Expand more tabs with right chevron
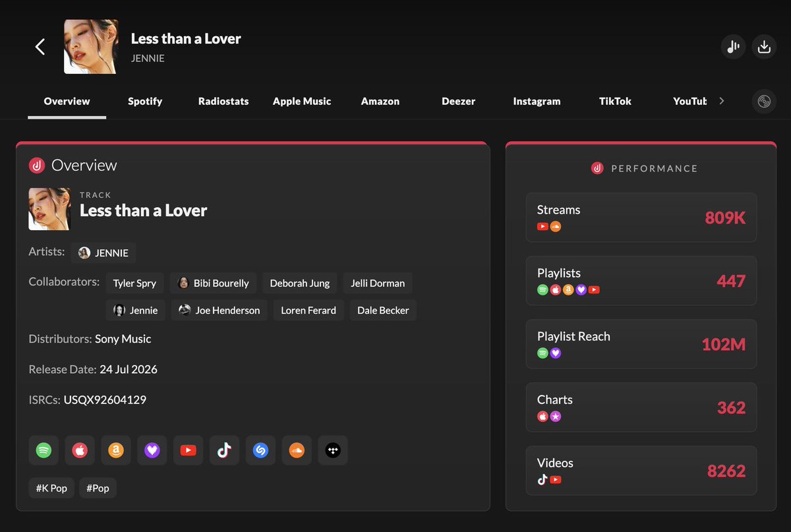Screen dimensions: 791x532 pos(721,101)
